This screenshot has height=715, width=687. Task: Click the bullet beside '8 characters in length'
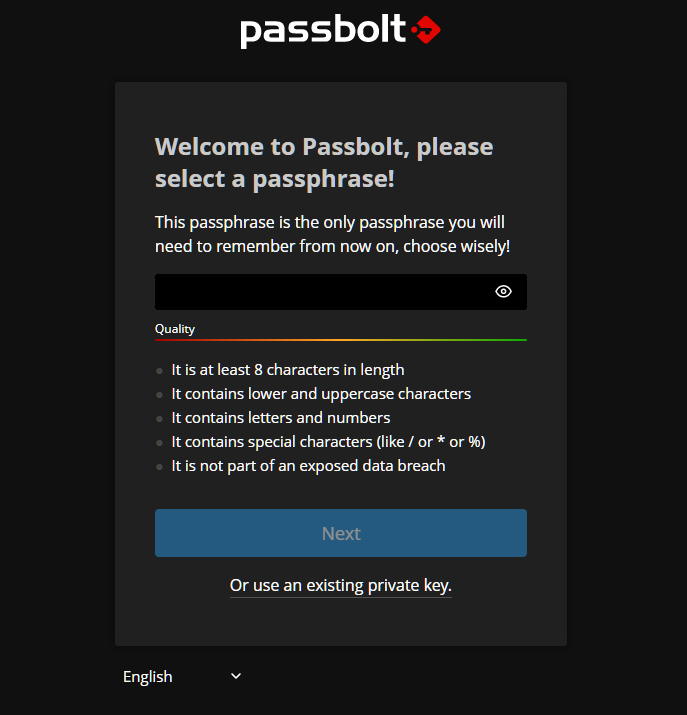(159, 371)
